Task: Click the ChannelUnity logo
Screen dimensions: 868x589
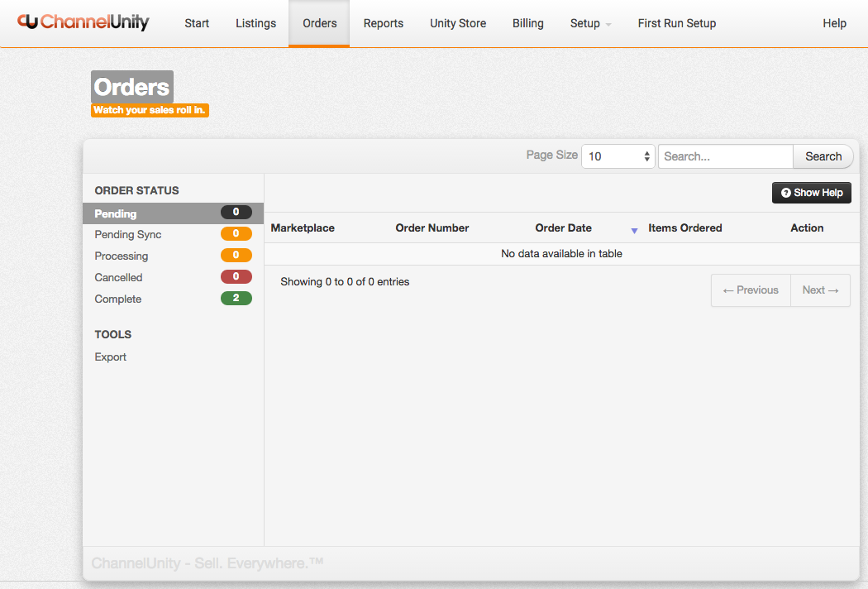Action: (83, 22)
